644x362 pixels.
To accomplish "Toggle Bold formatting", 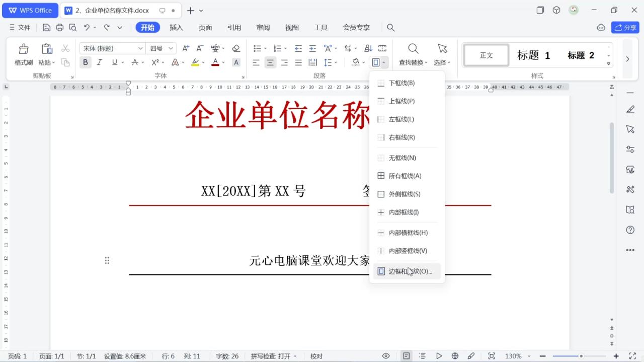I will click(x=86, y=62).
